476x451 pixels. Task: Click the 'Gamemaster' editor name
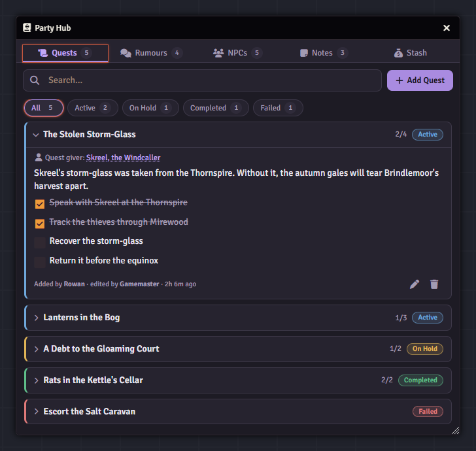pyautogui.click(x=139, y=284)
